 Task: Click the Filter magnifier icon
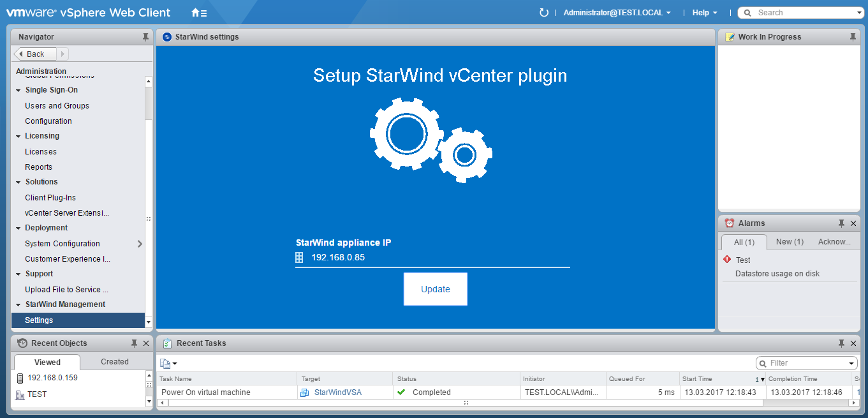[x=763, y=363]
